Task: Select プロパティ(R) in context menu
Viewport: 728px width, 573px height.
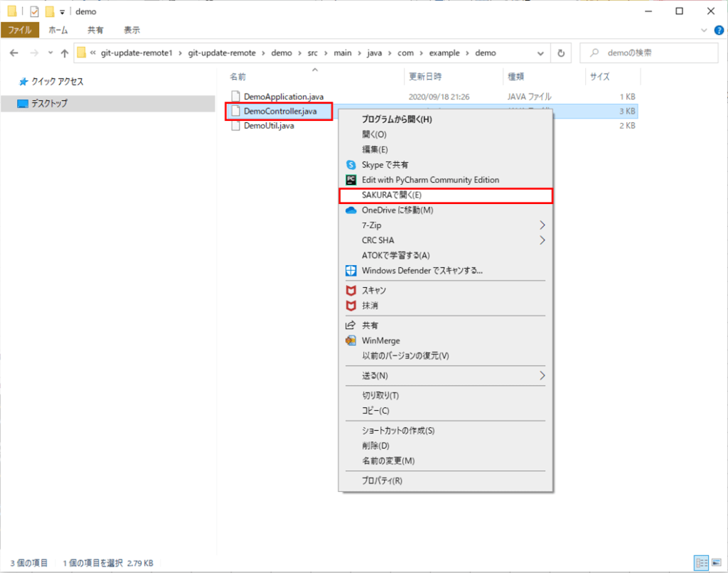Action: [x=382, y=481]
